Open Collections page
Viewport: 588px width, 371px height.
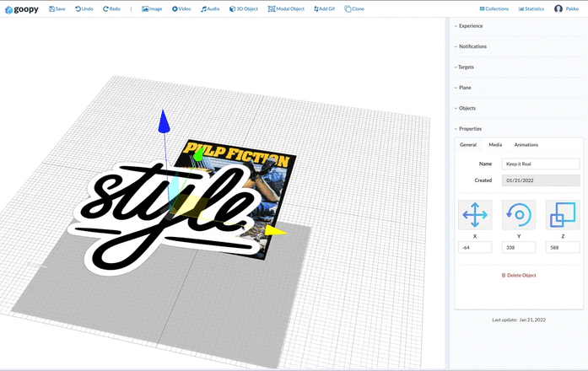494,8
